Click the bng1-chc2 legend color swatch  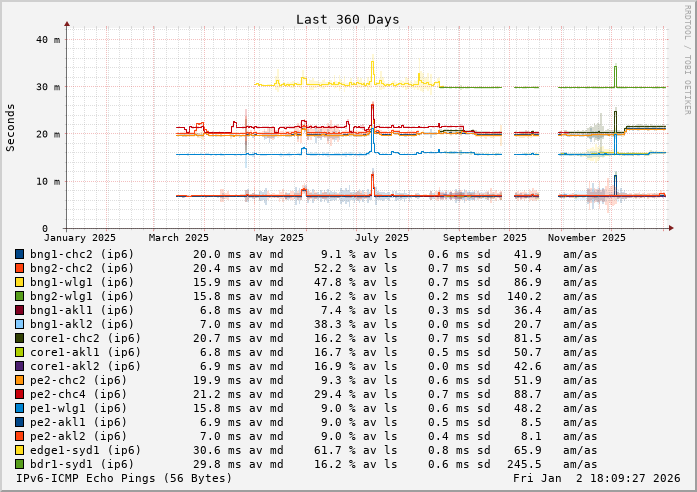coord(19,254)
